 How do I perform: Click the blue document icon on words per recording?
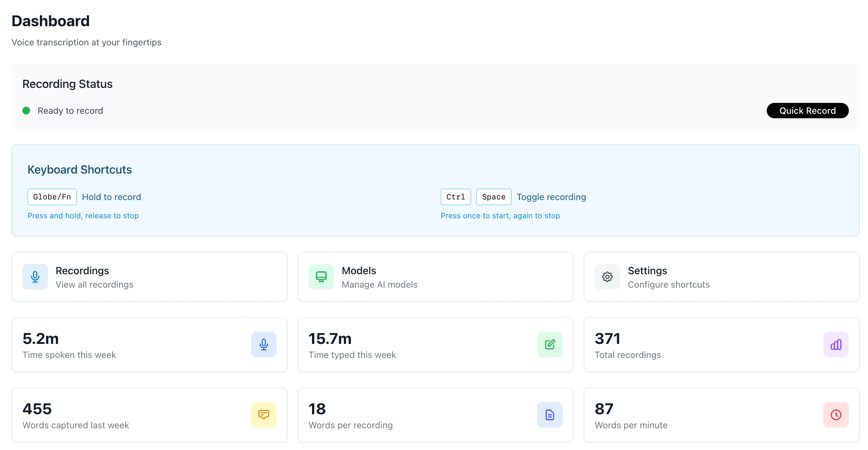tap(550, 415)
